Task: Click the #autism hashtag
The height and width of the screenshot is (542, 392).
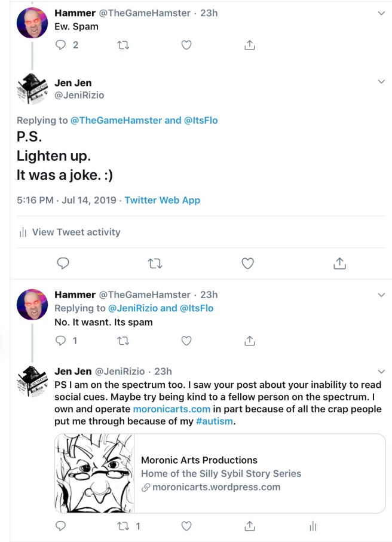Action: pyautogui.click(x=216, y=422)
